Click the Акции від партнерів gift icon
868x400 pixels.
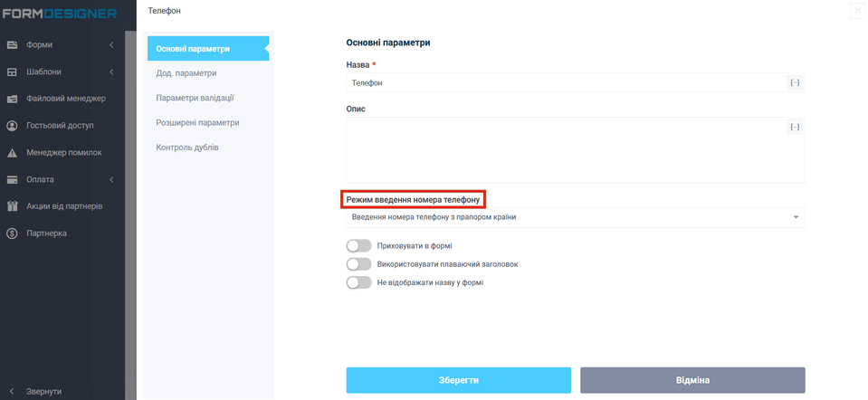click(13, 206)
